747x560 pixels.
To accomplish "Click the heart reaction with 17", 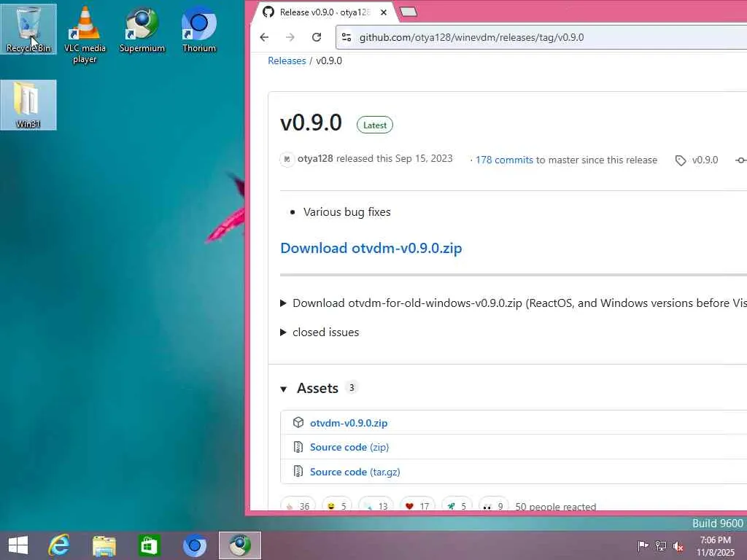I will coord(417,505).
